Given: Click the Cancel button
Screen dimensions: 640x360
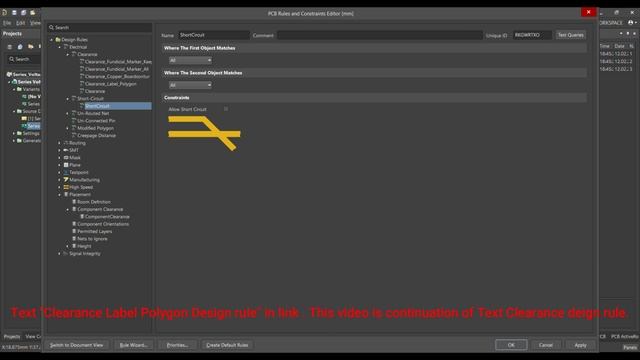Looking at the screenshot, I should point(546,345).
